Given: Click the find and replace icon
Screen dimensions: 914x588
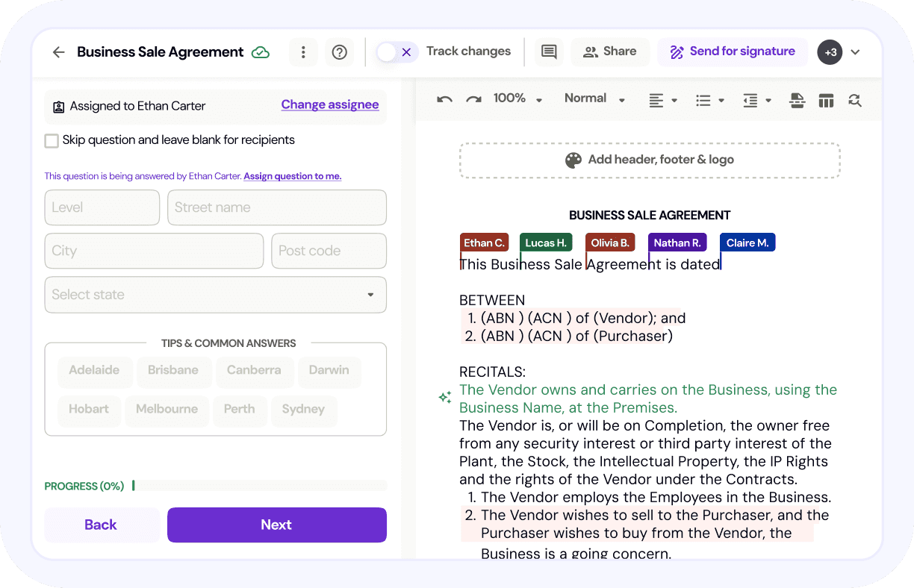Looking at the screenshot, I should click(x=855, y=101).
